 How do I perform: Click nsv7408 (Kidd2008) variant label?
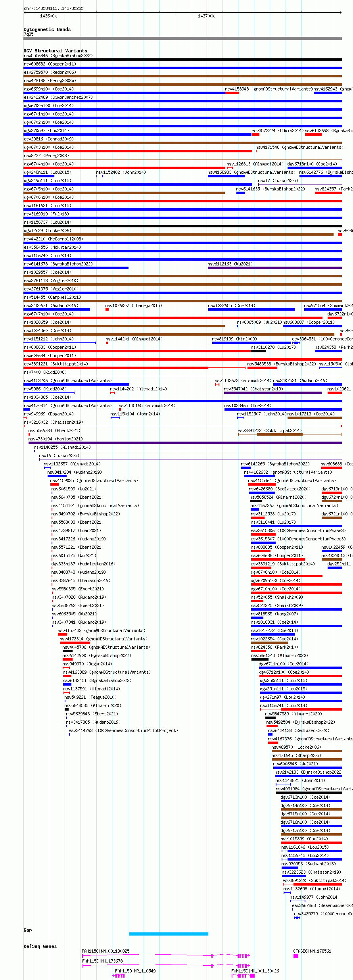point(45,372)
